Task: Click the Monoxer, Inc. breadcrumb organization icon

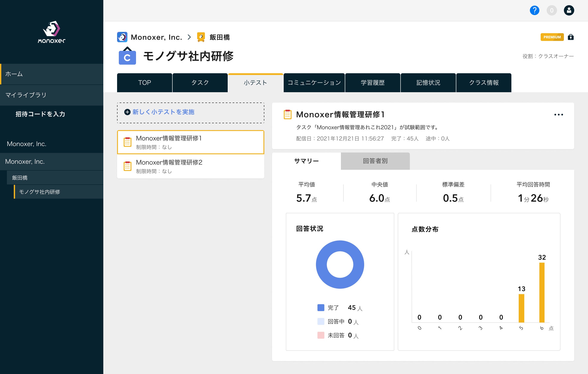Action: coord(122,37)
